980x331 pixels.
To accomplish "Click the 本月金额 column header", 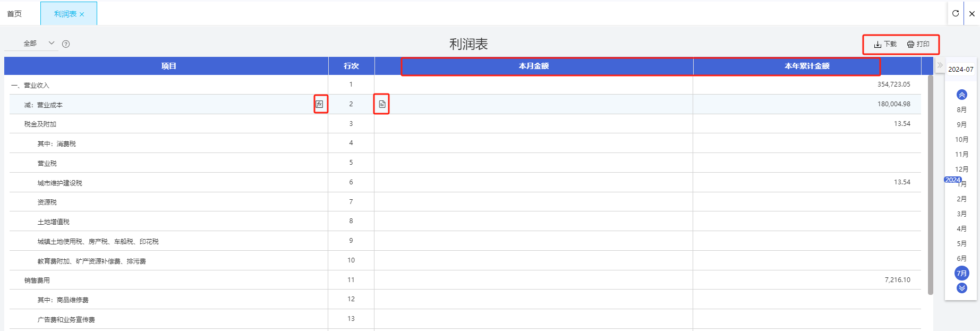I will tap(534, 66).
